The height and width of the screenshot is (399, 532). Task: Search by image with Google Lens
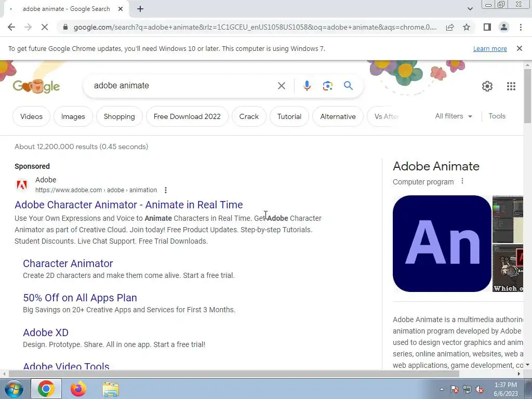click(x=327, y=86)
